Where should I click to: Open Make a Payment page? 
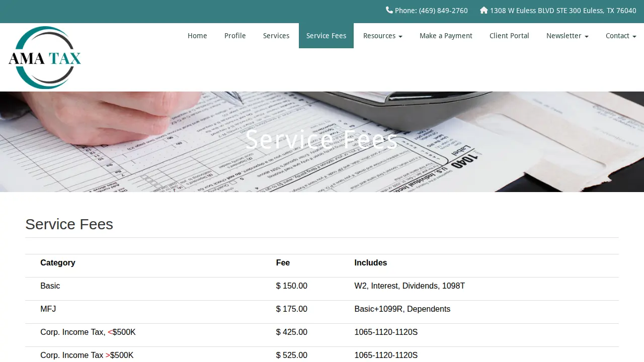coord(446,36)
